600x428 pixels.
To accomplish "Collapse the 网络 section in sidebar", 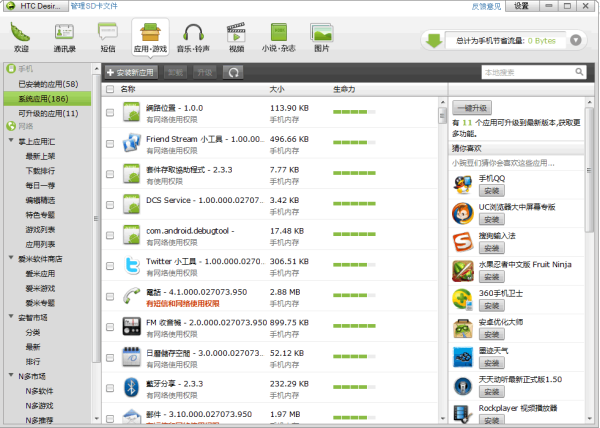I will tap(9, 127).
